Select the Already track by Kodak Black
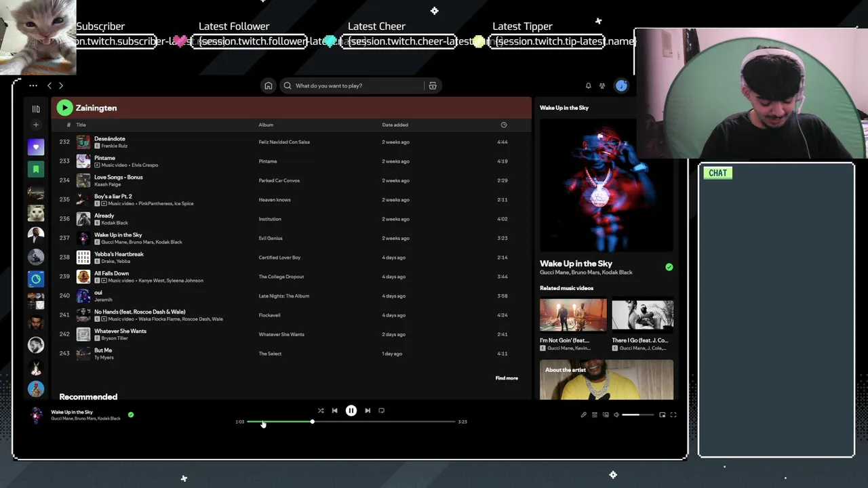This screenshot has width=868, height=488. [104, 216]
